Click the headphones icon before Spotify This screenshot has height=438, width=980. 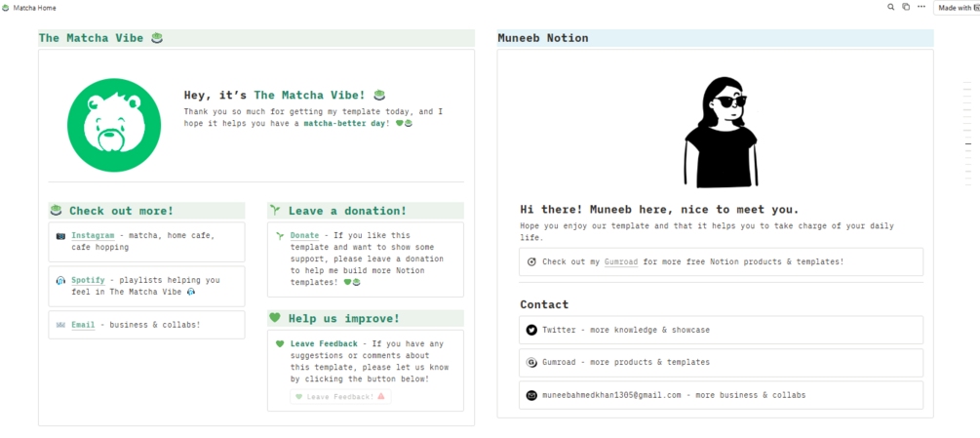[x=60, y=281]
